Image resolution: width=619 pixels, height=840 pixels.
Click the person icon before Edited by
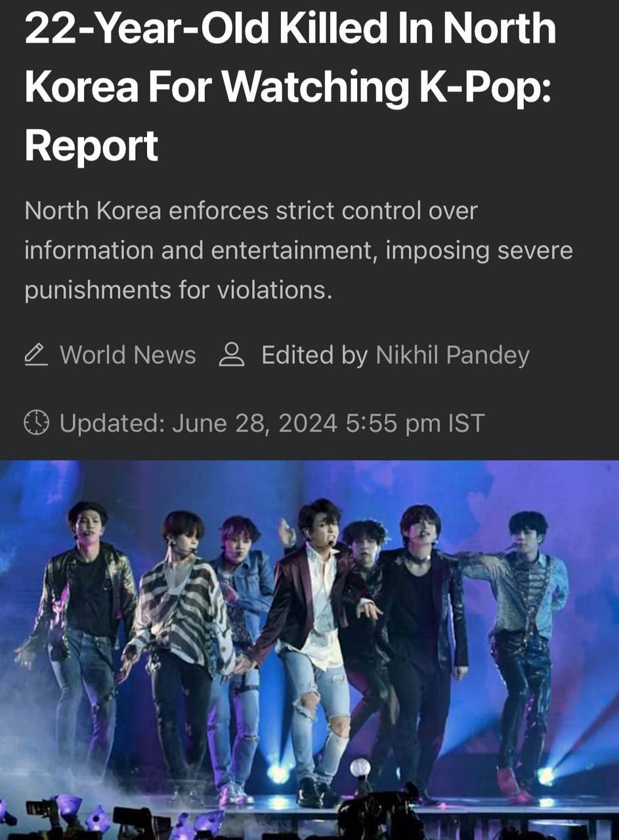pos(231,355)
